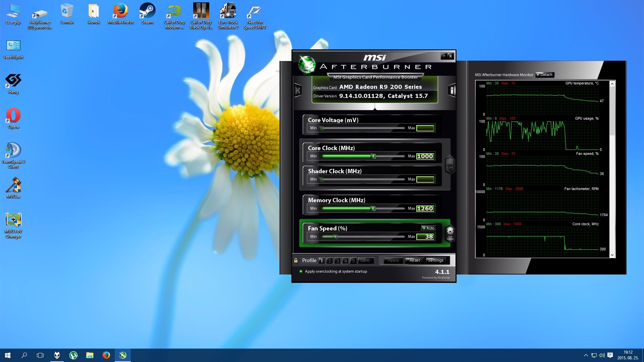The image size is (644, 362).
Task: Select profile slot 4
Action: click(x=345, y=260)
